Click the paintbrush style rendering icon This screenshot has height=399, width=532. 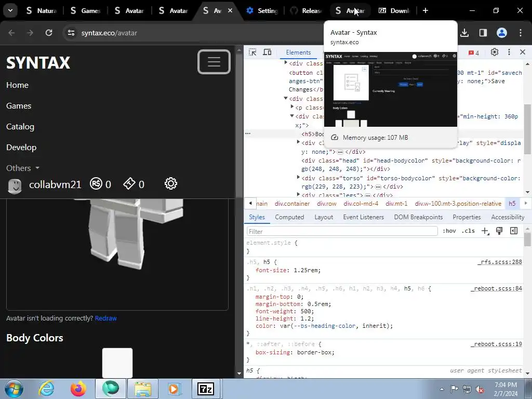click(499, 231)
